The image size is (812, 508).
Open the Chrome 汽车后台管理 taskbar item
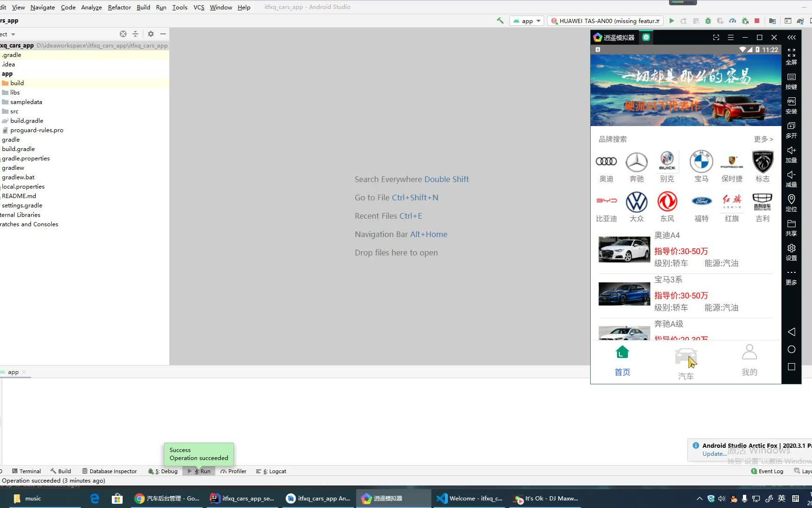click(x=167, y=498)
